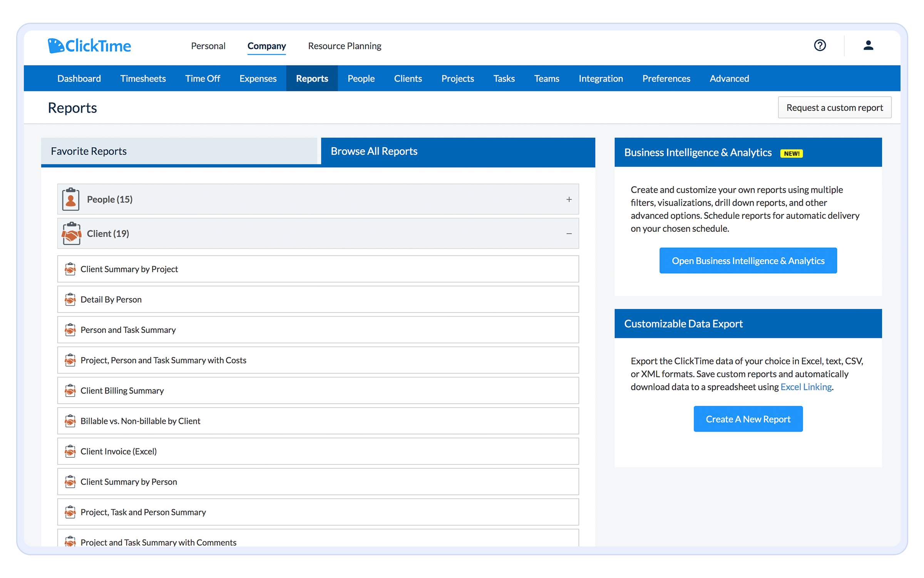This screenshot has width=924, height=578.
Task: Click the ClickTime logo
Action: click(89, 46)
